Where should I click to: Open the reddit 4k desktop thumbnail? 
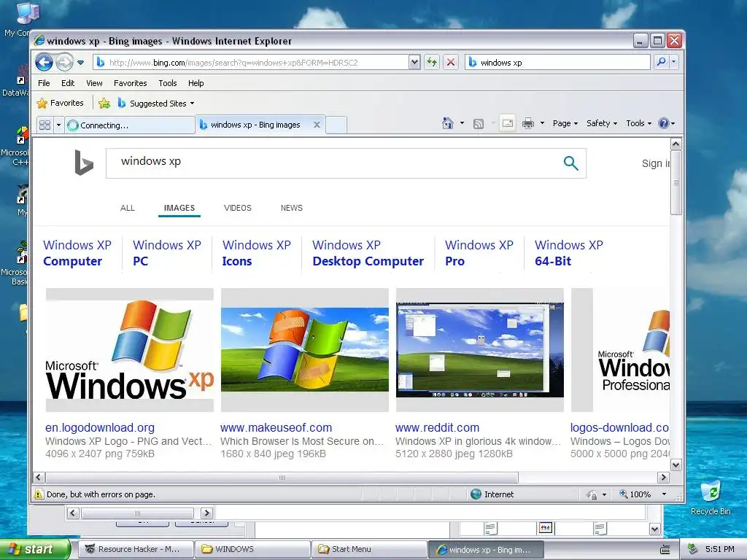click(480, 350)
